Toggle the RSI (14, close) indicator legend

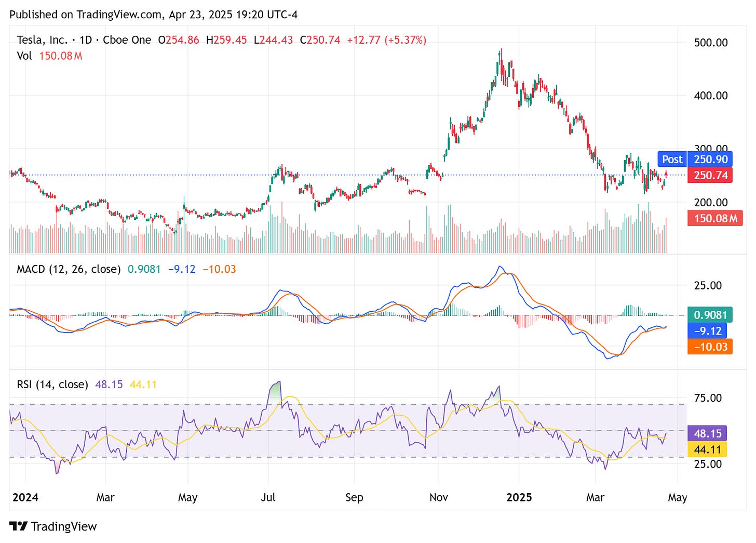(51, 384)
